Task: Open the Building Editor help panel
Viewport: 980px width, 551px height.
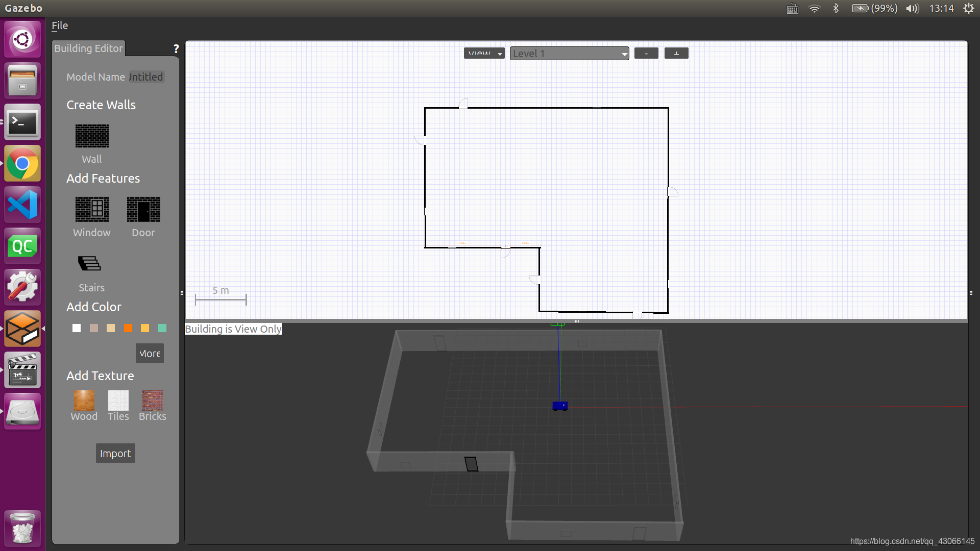Action: [x=176, y=48]
